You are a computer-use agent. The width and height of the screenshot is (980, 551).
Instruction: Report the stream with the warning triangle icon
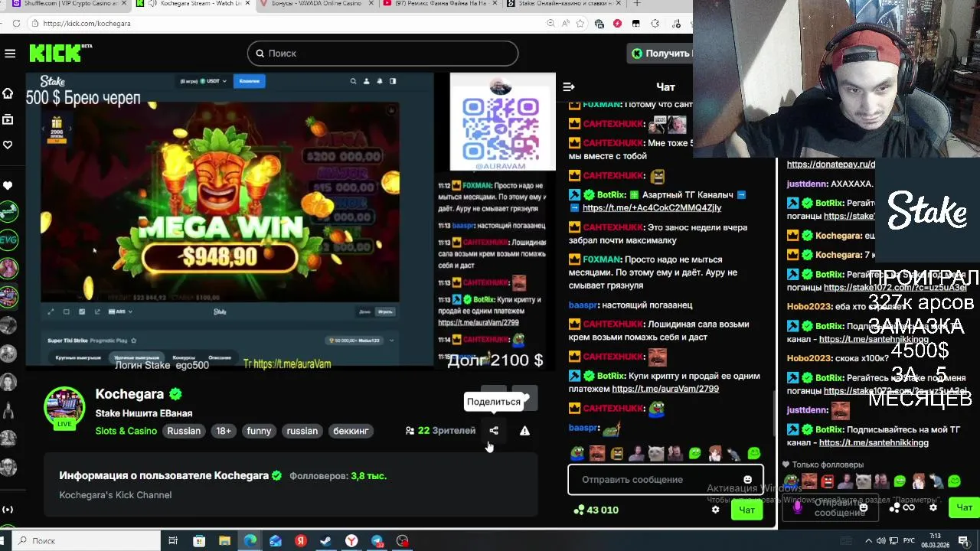pyautogui.click(x=524, y=431)
